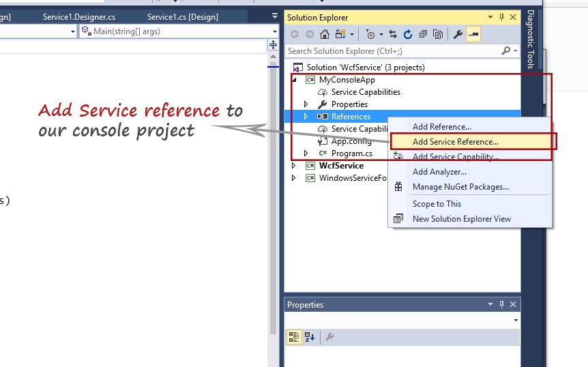
Task: Sync with Active Document icon
Action: point(393,35)
